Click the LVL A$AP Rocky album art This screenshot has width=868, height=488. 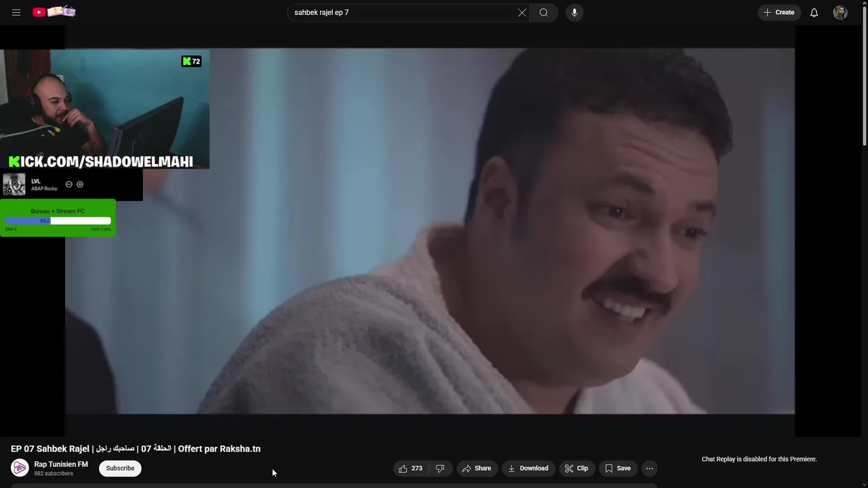(14, 184)
